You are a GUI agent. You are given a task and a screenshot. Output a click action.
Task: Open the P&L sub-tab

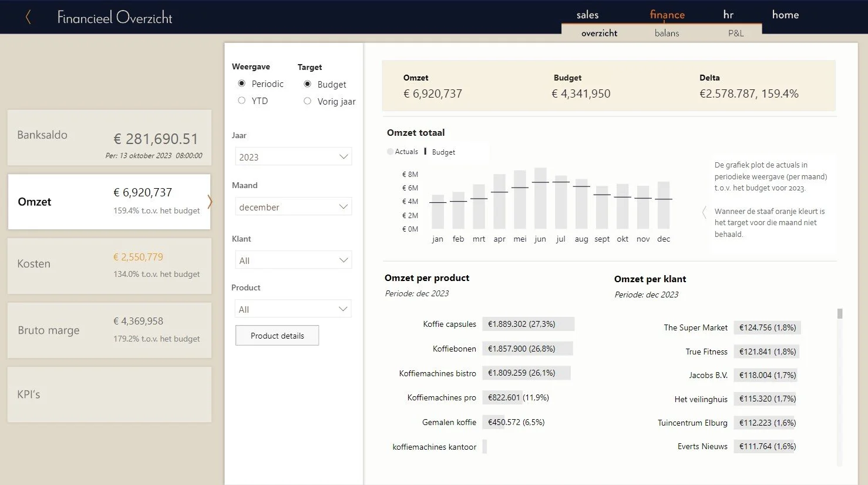[736, 33]
